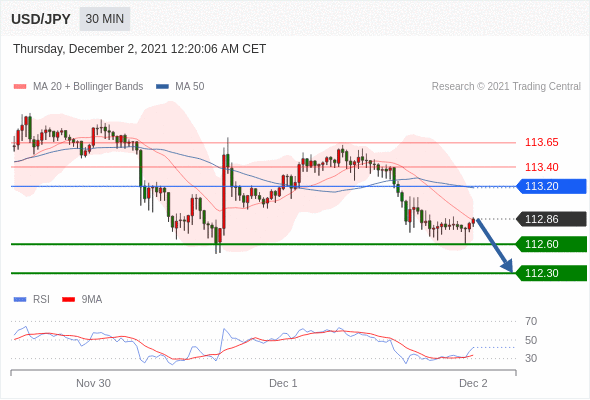The width and height of the screenshot is (590, 400).
Task: Click the Nov 30 date label
Action: [x=93, y=383]
